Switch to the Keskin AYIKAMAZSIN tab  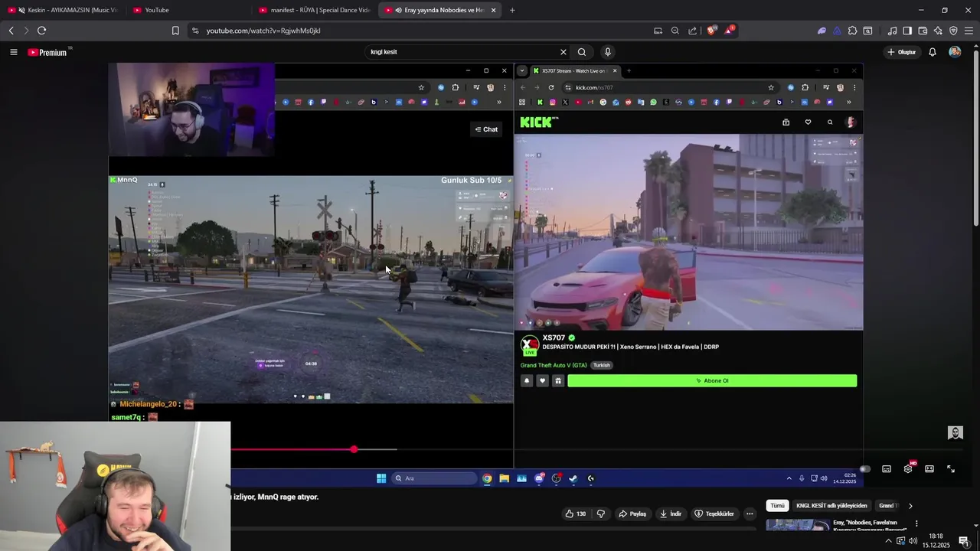pyautogui.click(x=61, y=10)
